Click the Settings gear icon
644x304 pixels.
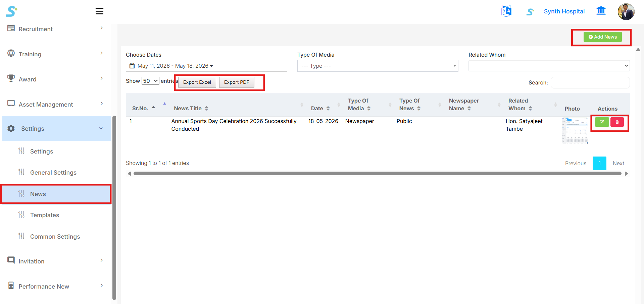click(x=11, y=128)
